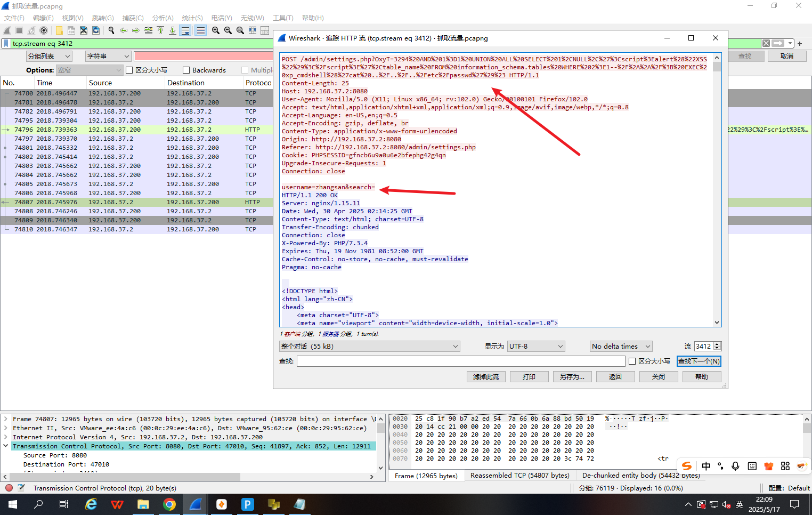Click 查找下一个(N) find next button

coord(699,361)
